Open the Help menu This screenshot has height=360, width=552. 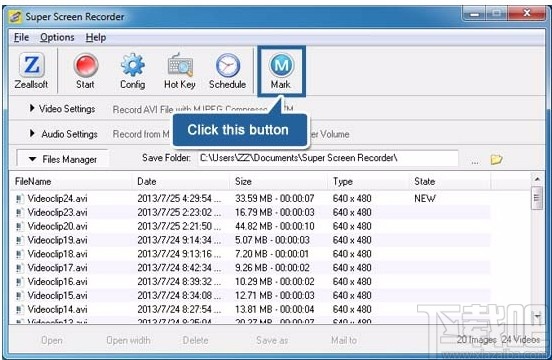96,37
